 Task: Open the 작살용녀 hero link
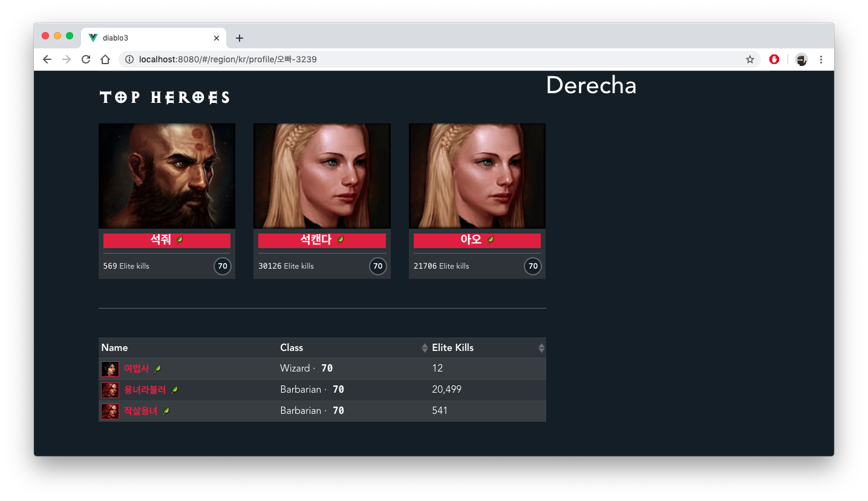click(x=140, y=411)
